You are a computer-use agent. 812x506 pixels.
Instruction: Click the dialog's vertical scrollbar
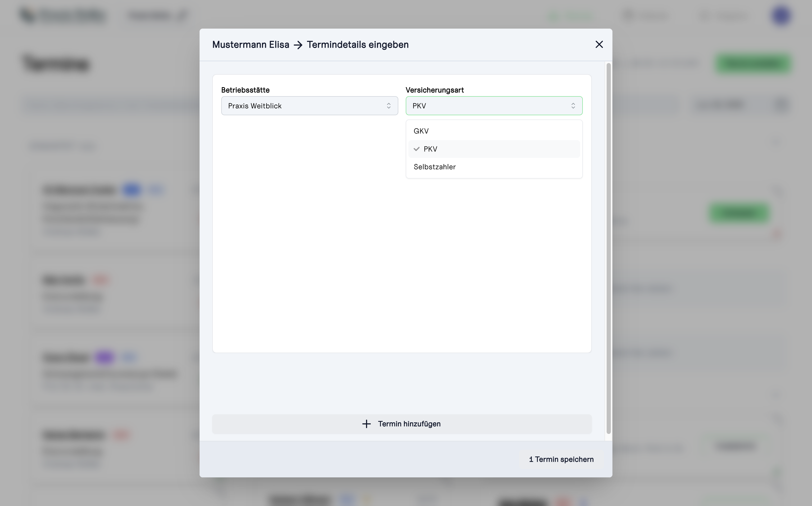pyautogui.click(x=609, y=248)
